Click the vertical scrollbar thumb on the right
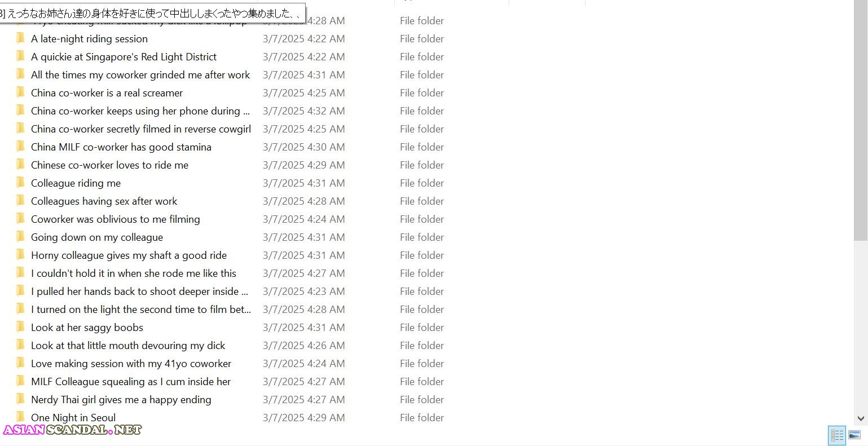This screenshot has width=868, height=446. (861, 121)
